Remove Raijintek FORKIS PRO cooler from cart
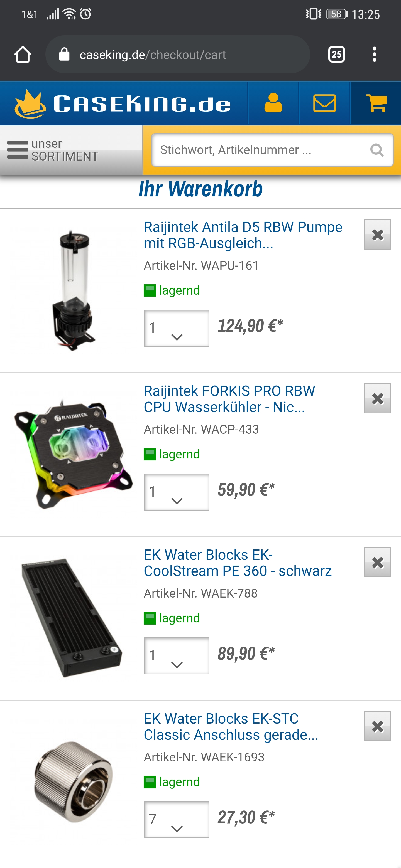Screen dimensions: 401x868 [x=377, y=398]
